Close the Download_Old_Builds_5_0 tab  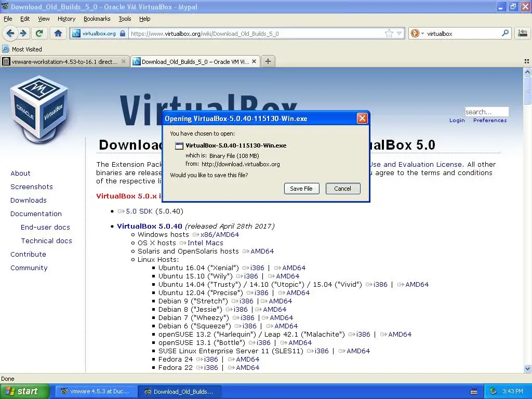tap(254, 61)
